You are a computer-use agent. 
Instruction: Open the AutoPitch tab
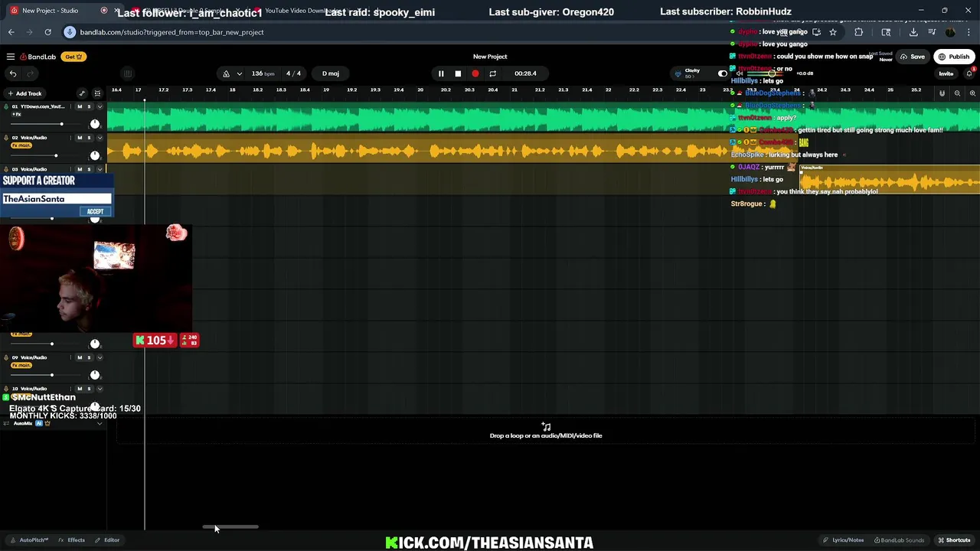coord(29,540)
